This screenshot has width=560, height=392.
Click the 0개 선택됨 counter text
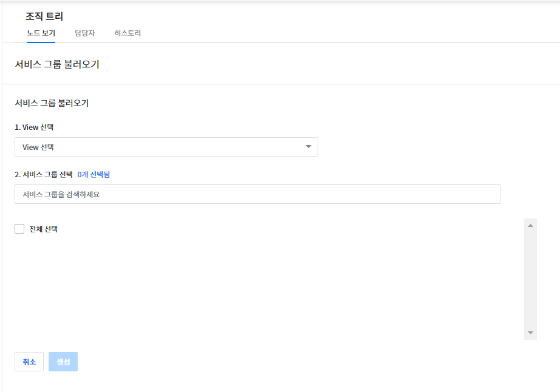pos(94,174)
